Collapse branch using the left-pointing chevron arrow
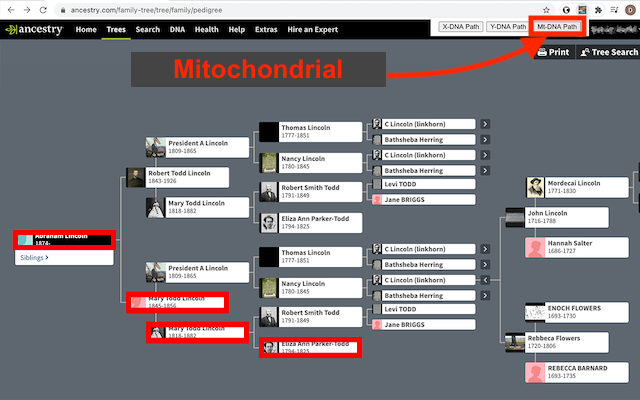 point(485,280)
